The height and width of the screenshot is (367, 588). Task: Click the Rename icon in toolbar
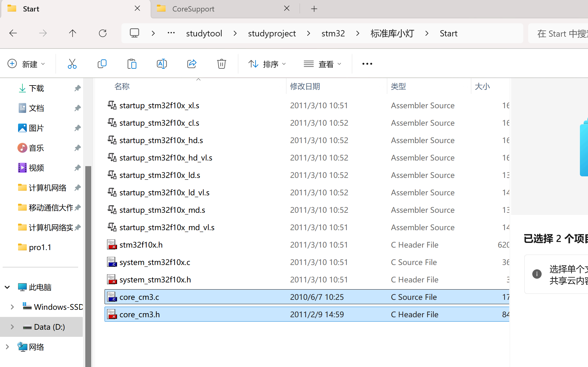pyautogui.click(x=162, y=64)
